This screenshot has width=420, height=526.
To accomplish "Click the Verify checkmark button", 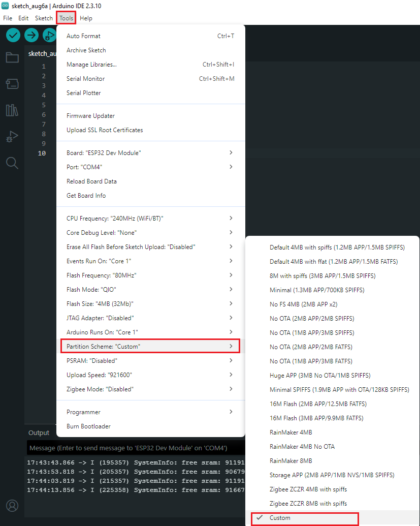I will [13, 35].
